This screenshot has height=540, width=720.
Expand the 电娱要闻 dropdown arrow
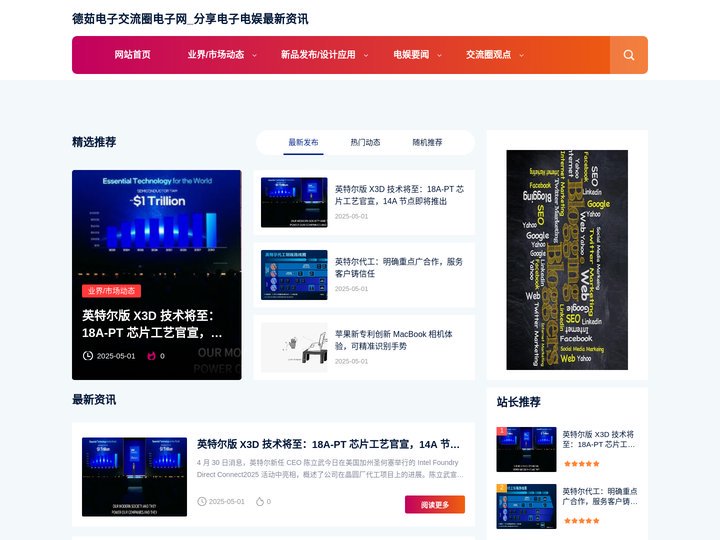click(439, 56)
